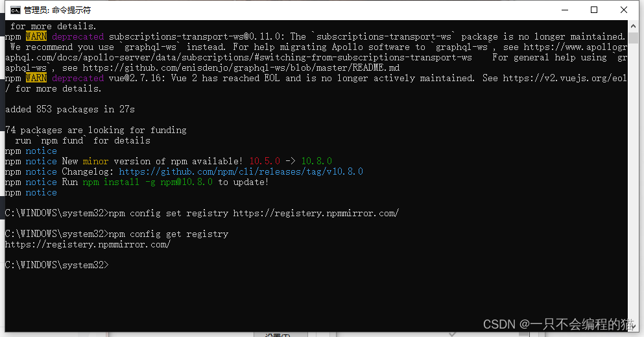The image size is (644, 337).
Task: Click the window title '管理员: 命令提示符'
Action: click(x=57, y=10)
